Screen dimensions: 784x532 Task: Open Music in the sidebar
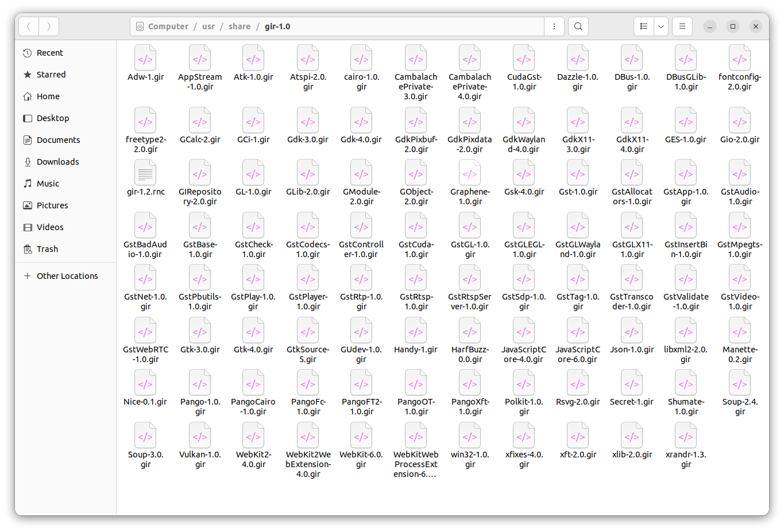(x=66, y=184)
